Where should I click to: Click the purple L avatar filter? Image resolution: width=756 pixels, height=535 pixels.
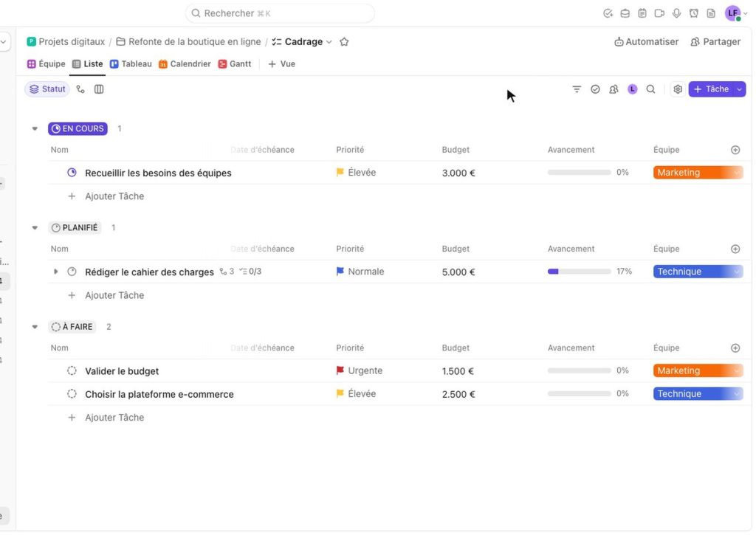pyautogui.click(x=633, y=89)
